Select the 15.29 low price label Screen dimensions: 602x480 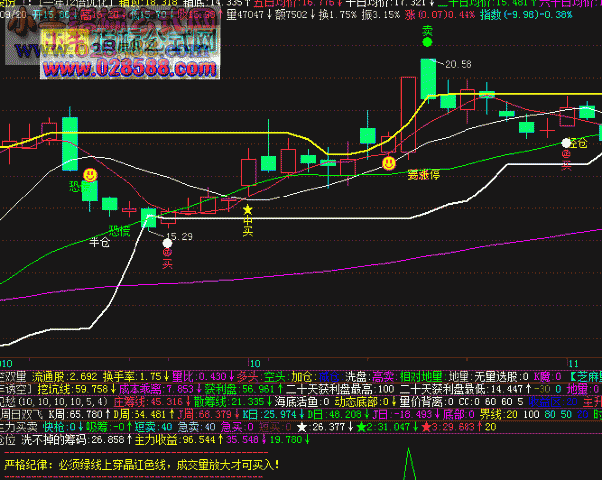[180, 237]
